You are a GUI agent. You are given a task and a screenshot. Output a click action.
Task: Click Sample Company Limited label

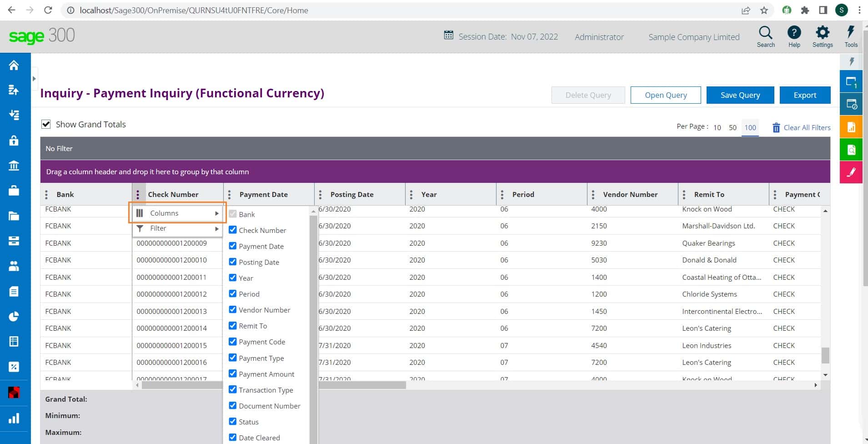coord(694,37)
